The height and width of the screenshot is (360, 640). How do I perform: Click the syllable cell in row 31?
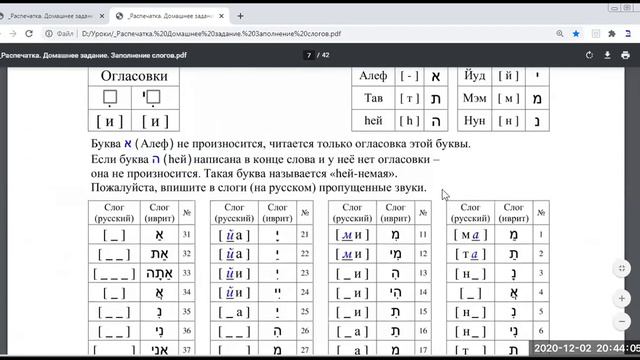pos(160,235)
